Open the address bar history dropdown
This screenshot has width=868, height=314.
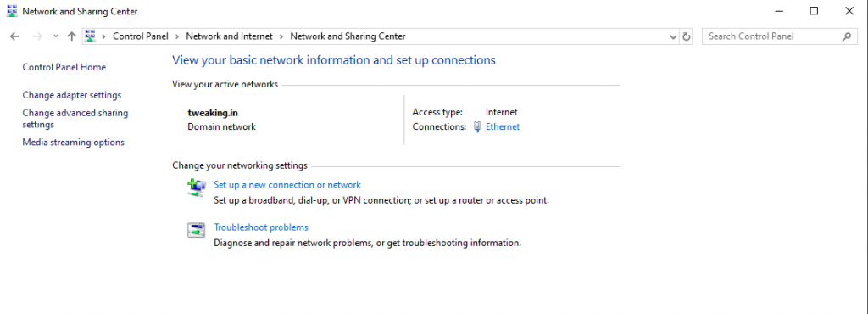click(x=673, y=36)
